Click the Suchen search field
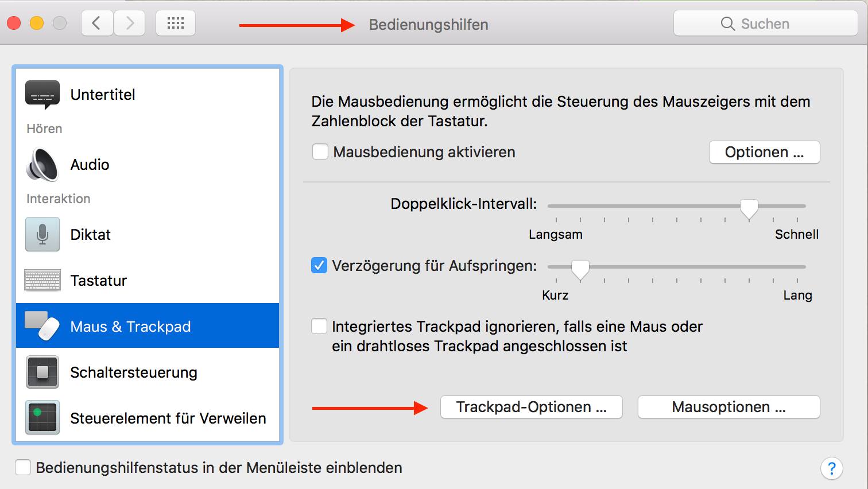Screen dimensions: 868x489 [x=765, y=24]
